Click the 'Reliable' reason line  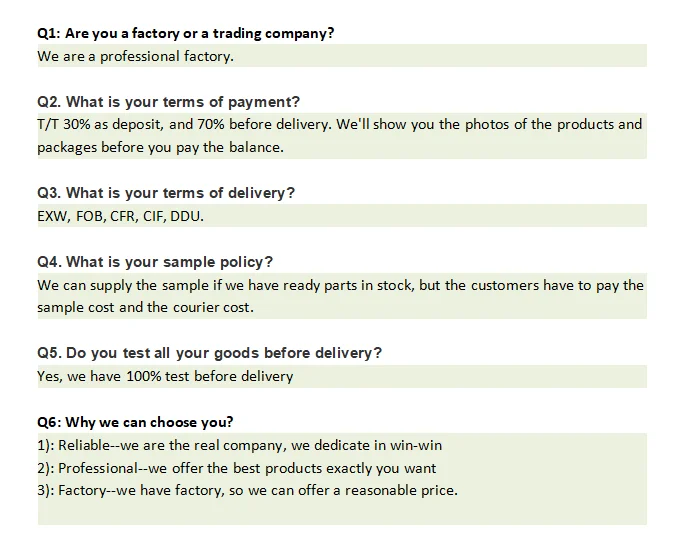pyautogui.click(x=239, y=445)
